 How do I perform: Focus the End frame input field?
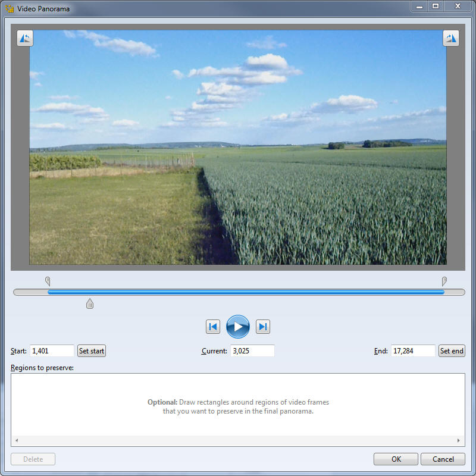(x=413, y=351)
